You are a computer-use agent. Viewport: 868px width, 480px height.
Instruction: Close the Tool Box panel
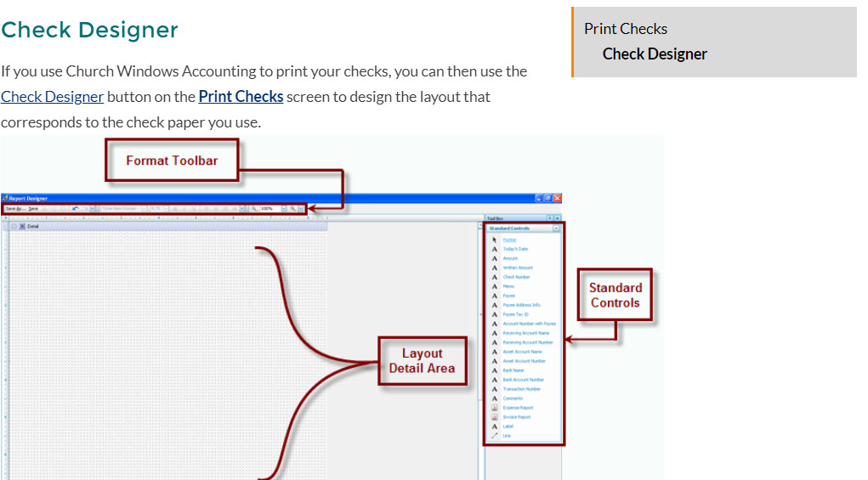point(558,218)
